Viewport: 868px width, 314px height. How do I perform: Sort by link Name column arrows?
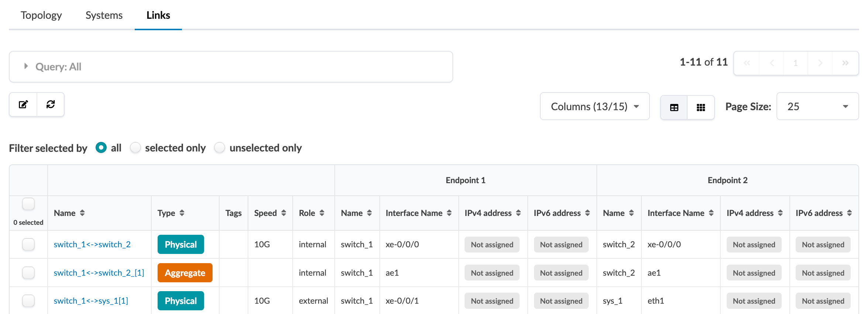[x=82, y=213]
